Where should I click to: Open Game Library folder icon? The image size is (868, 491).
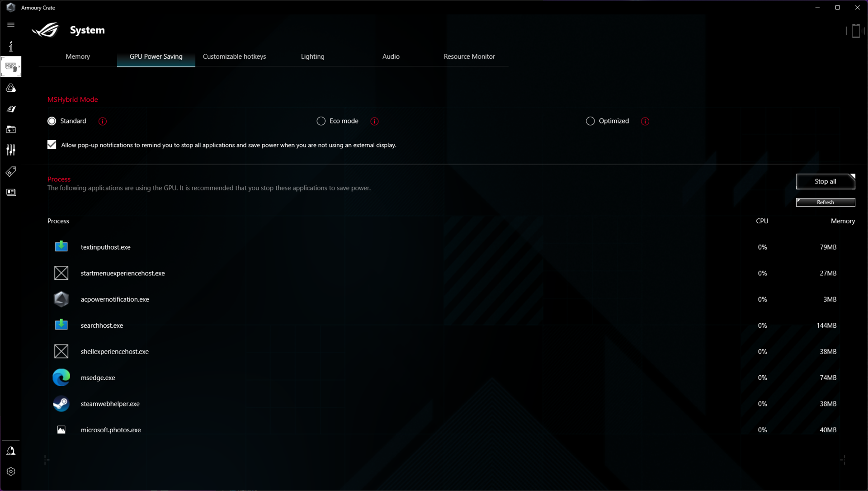[11, 130]
